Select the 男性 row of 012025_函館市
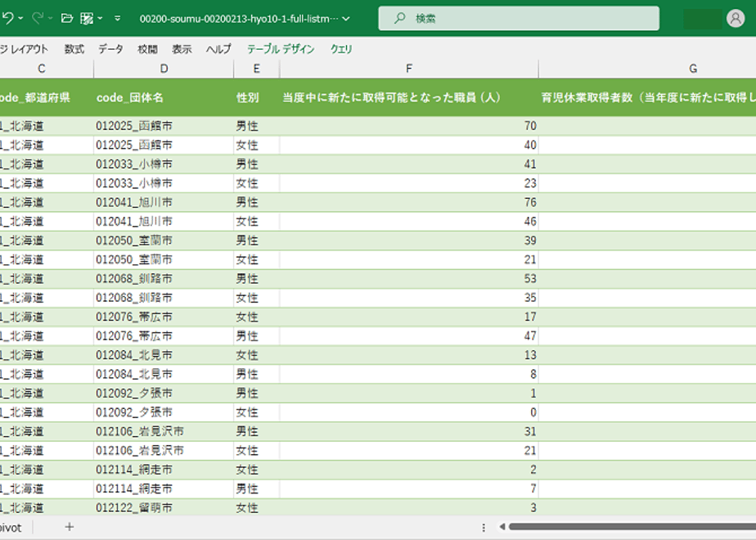756x540 pixels. 378,126
